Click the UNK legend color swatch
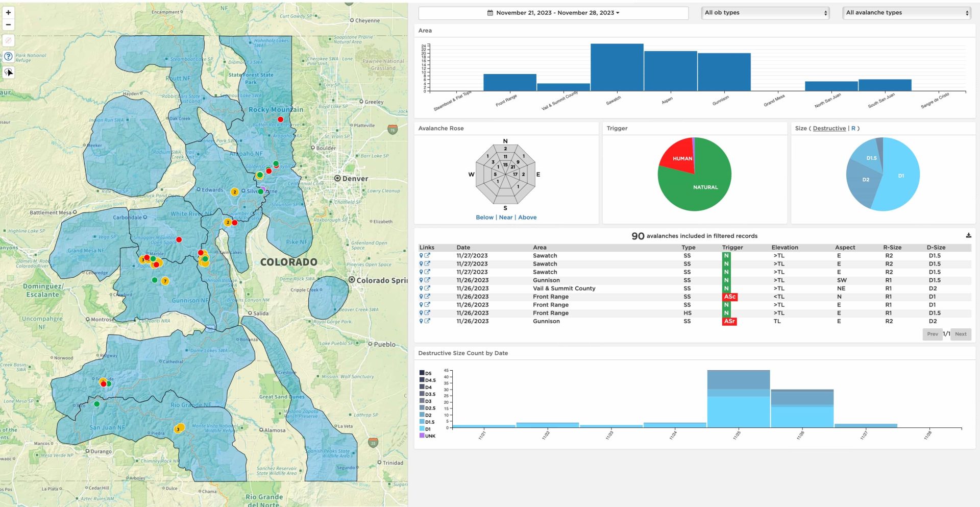The width and height of the screenshot is (980, 507). 422,436
